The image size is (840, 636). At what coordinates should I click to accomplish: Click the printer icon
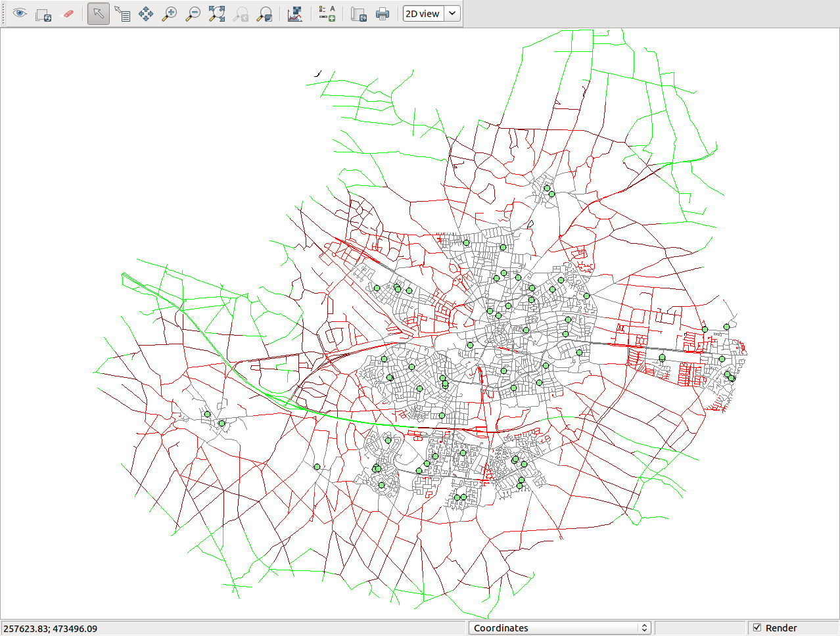[382, 14]
